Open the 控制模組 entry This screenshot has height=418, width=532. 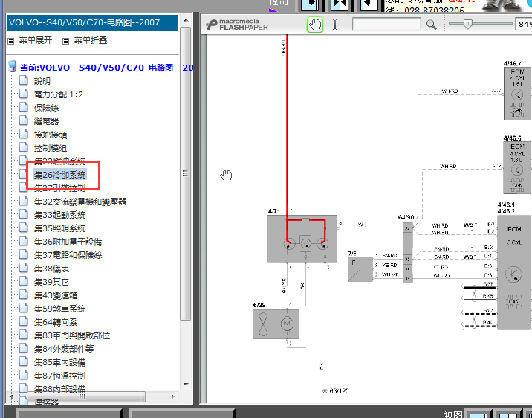51,148
